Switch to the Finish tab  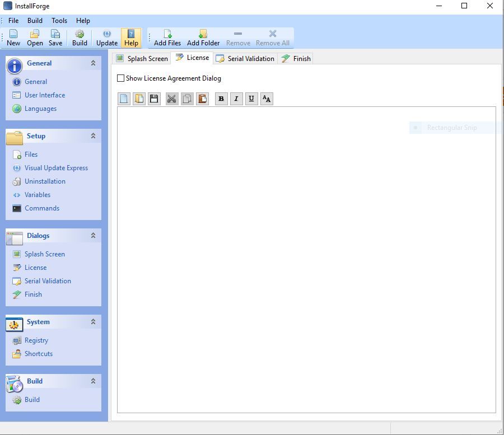(296, 58)
